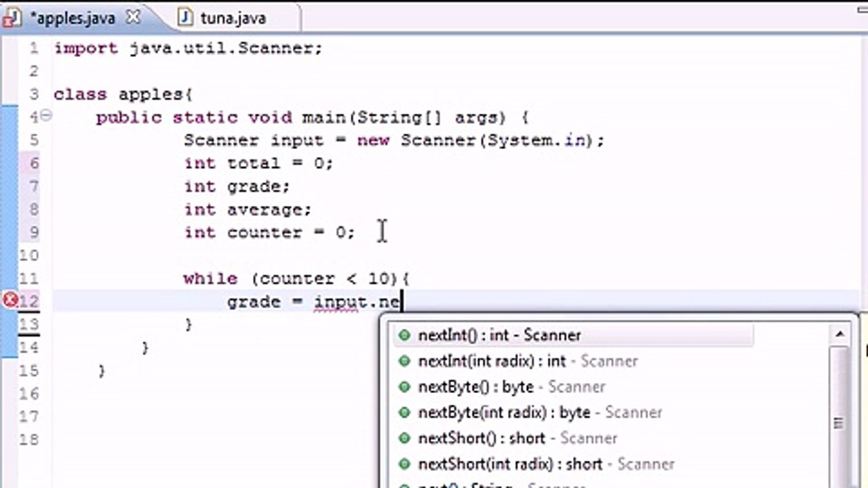Pick the nextShort() : short suggestion text
Image resolution: width=868 pixels, height=488 pixels.
coord(518,438)
